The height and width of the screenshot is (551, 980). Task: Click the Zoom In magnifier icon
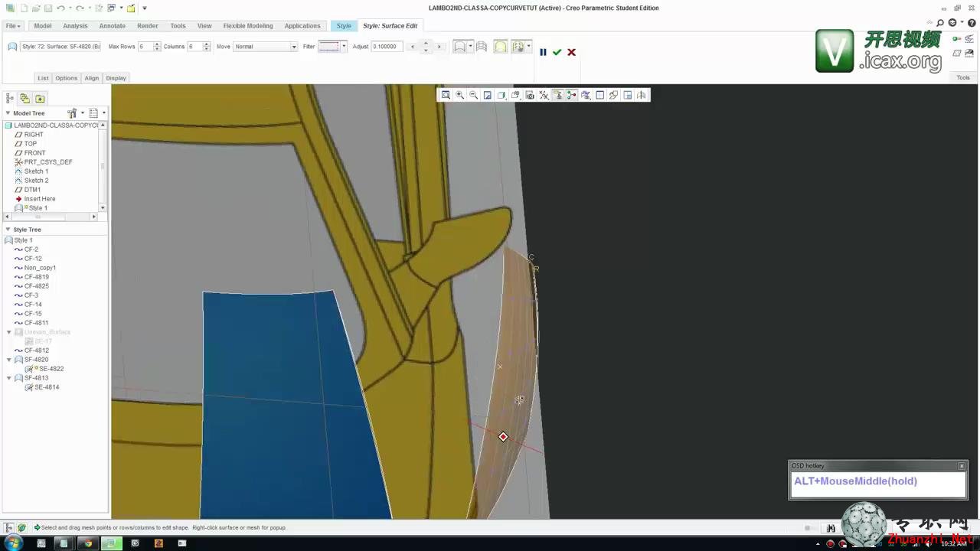459,95
